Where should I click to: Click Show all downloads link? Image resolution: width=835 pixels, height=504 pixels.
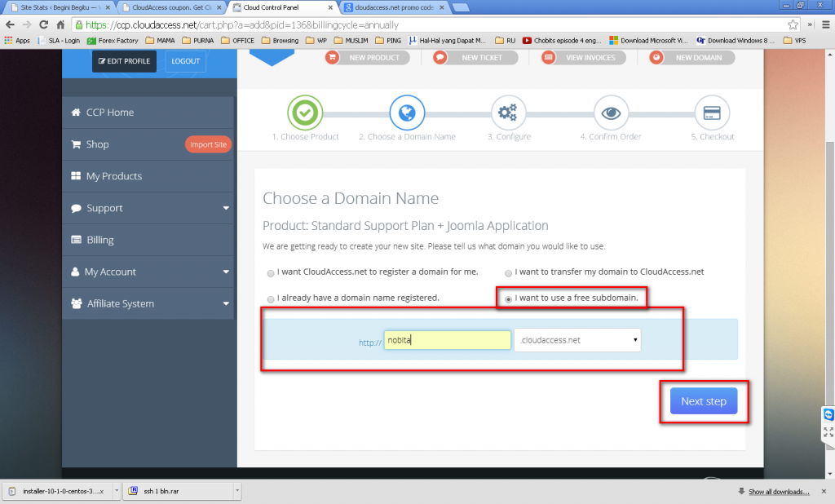pyautogui.click(x=779, y=491)
